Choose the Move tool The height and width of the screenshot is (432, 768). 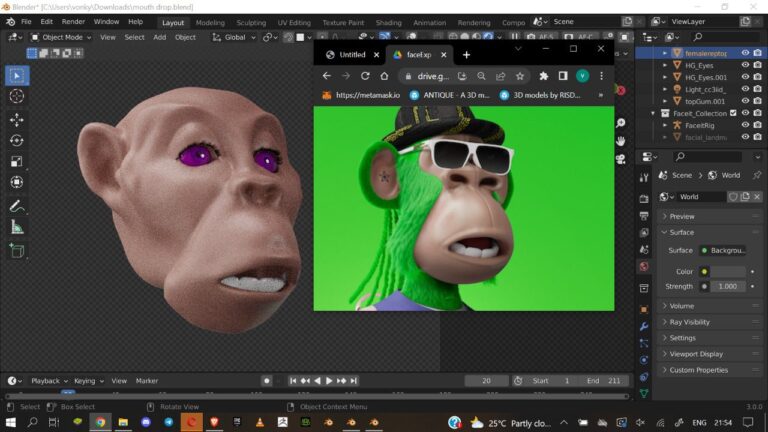[x=17, y=120]
